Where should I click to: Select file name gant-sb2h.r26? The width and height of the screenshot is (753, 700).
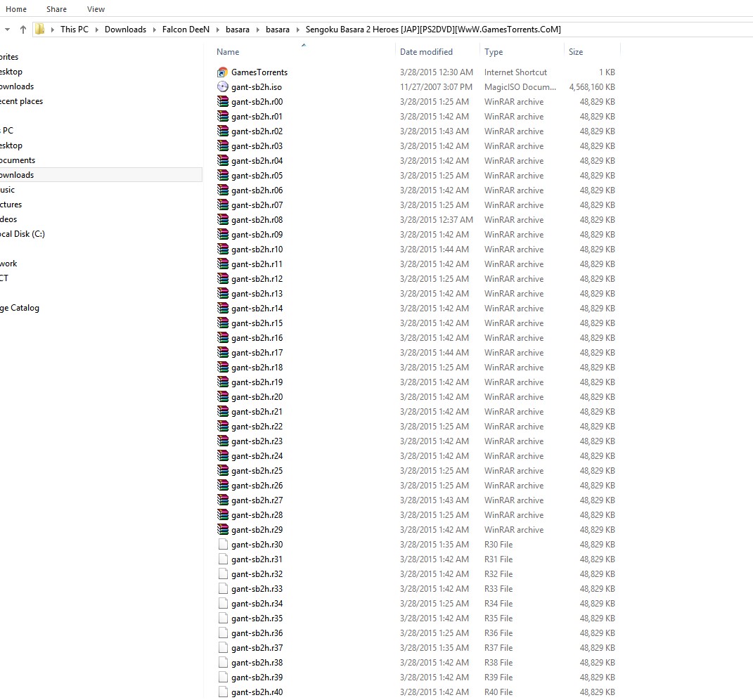(257, 486)
